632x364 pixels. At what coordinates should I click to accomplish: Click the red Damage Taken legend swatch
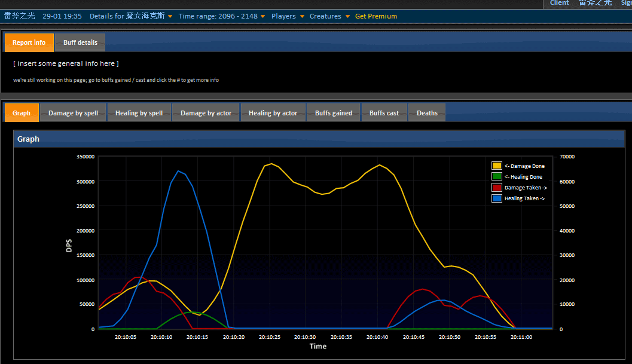tap(496, 188)
